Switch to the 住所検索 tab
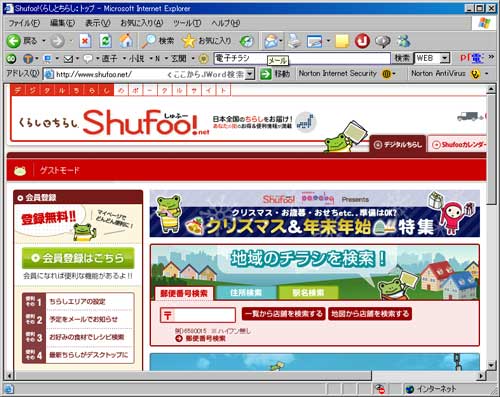 (x=246, y=293)
